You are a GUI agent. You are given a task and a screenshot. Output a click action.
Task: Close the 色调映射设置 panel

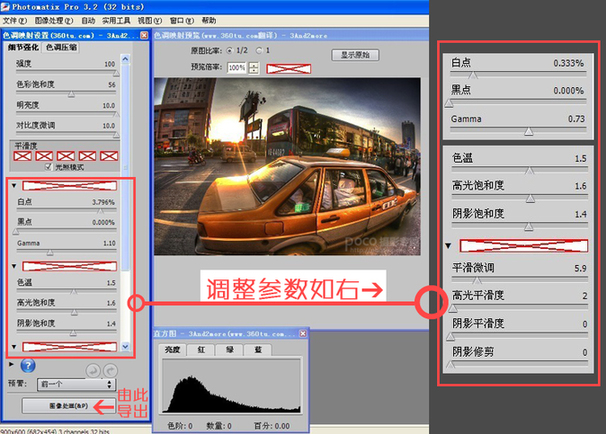[x=143, y=35]
